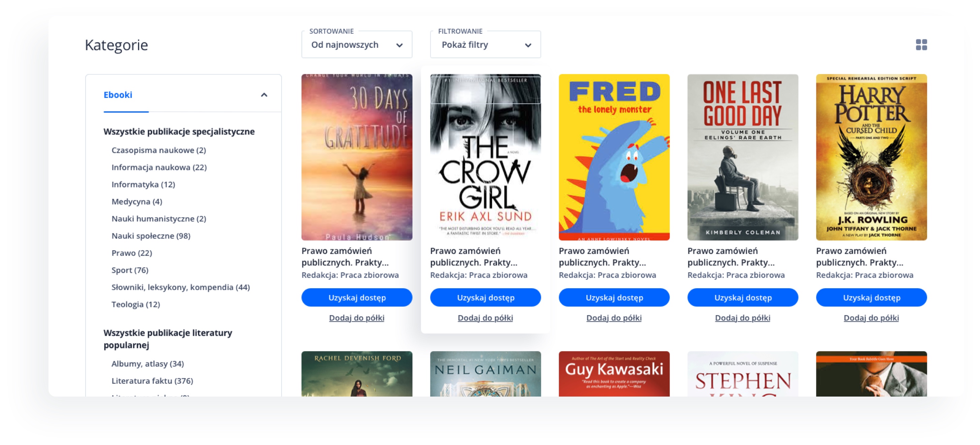This screenshot has height=445, width=980.
Task: Click Uzyskaj dostęp under One Last Good Day
Action: 742,297
